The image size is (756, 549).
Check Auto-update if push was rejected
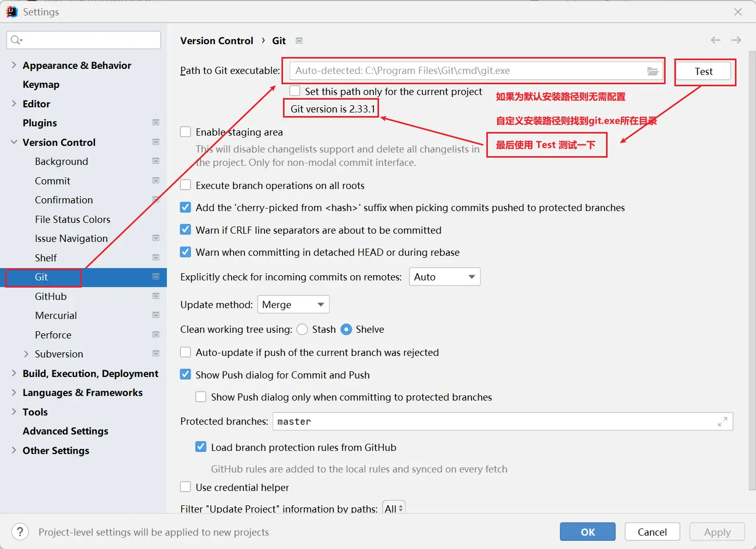point(185,352)
